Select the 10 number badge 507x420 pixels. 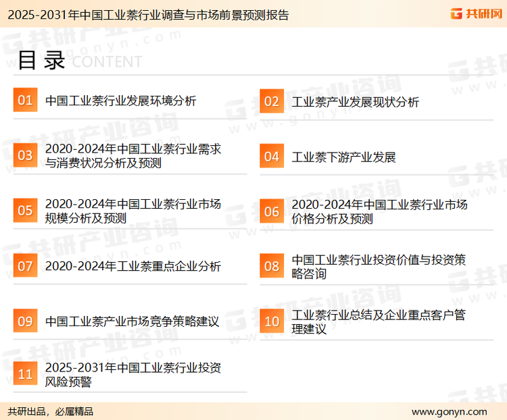271,321
